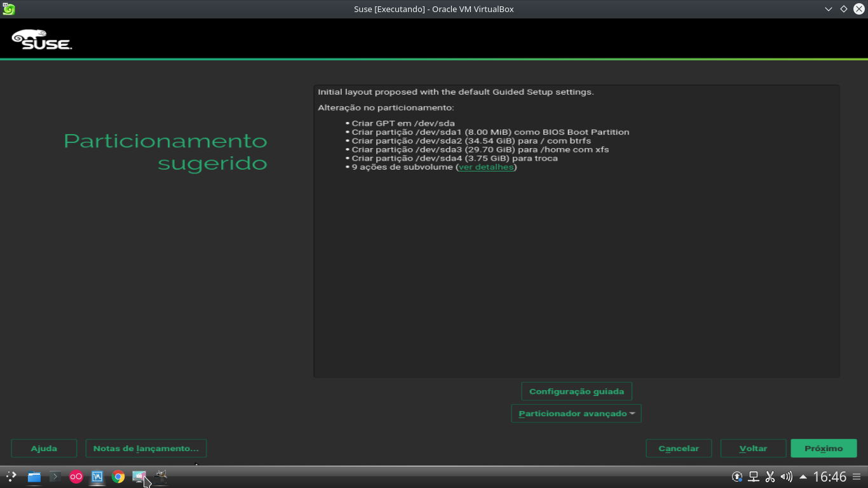Click the Configuração guiada button
The image size is (868, 488).
coord(576,391)
